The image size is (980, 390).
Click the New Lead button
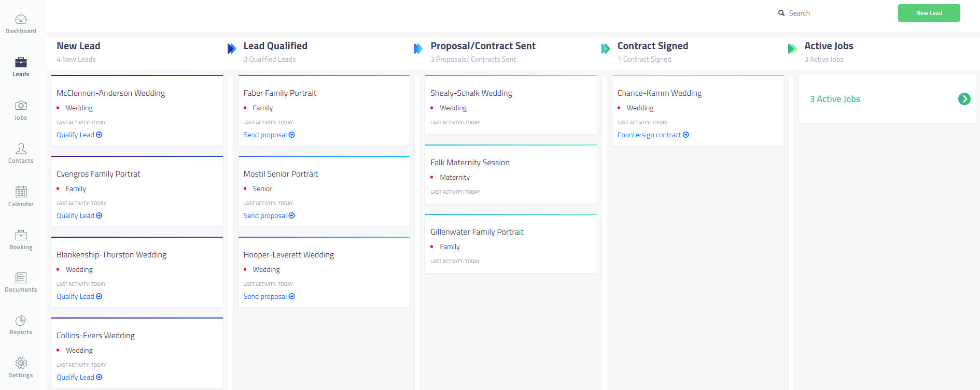point(929,12)
